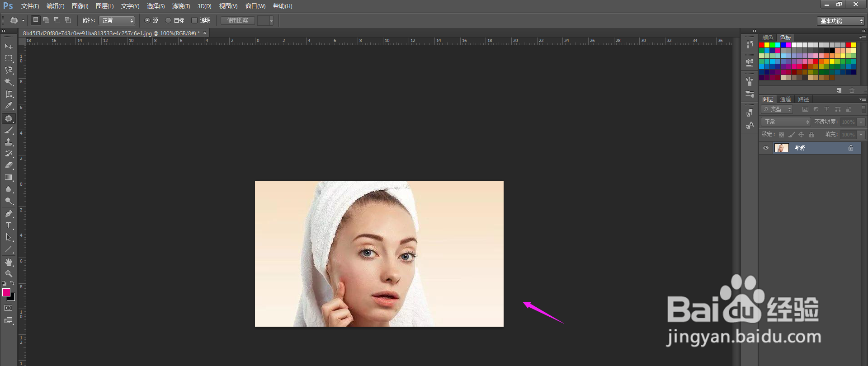This screenshot has height=366, width=868.
Task: Select the Patch tool in toolbox
Action: 9,118
